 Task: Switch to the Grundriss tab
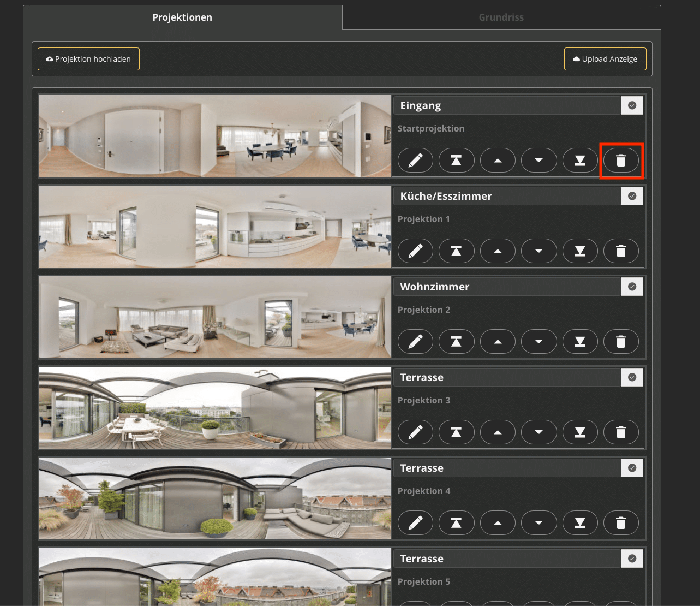[x=501, y=17]
